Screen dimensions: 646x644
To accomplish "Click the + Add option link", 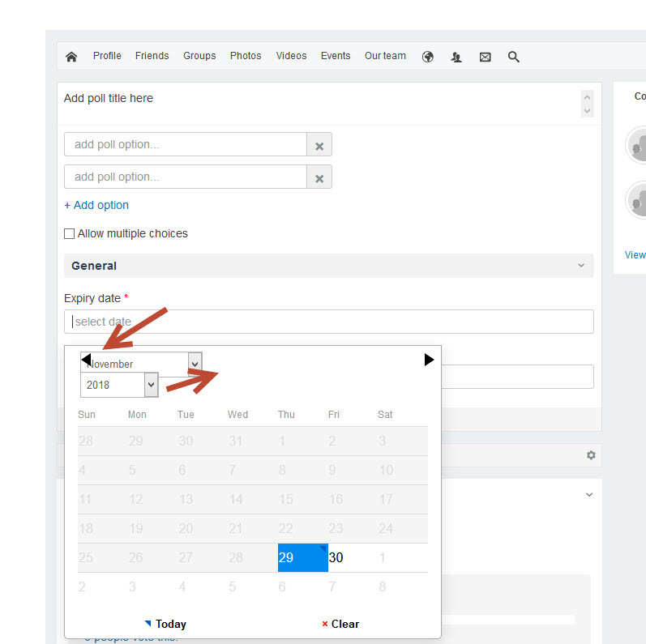I will point(96,206).
